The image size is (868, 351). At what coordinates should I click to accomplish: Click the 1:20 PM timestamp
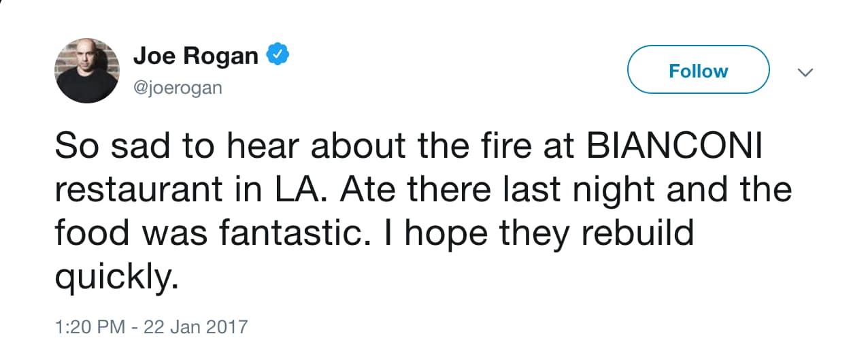tap(90, 327)
